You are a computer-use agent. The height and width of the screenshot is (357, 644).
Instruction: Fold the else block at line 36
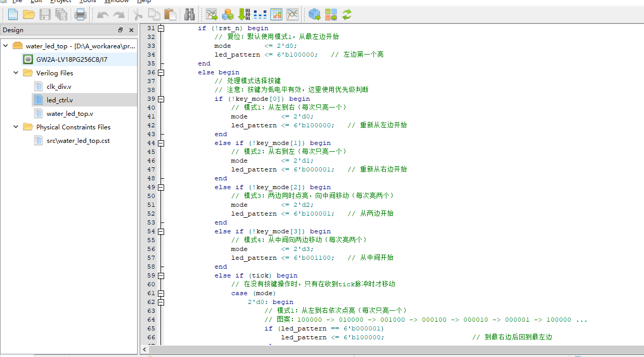coord(161,72)
